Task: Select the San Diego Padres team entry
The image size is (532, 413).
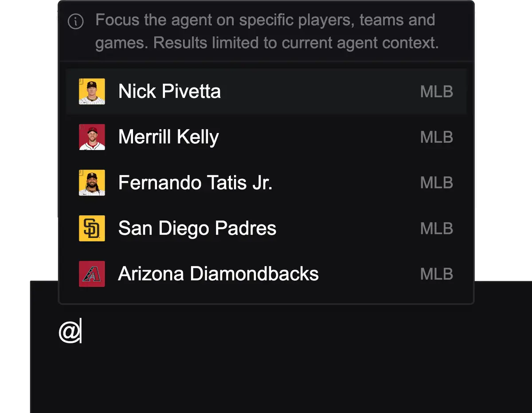Action: 197,228
